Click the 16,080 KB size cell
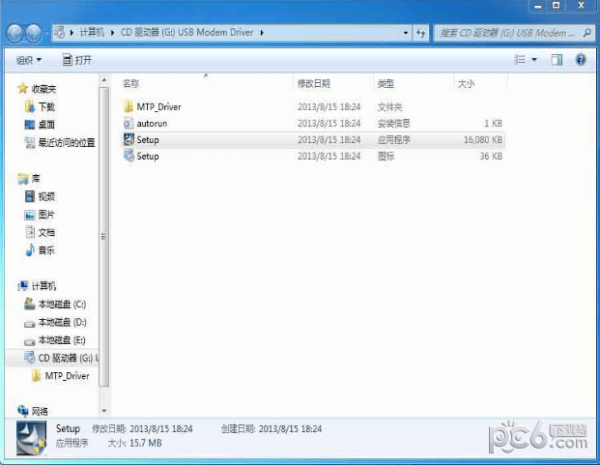 point(483,140)
